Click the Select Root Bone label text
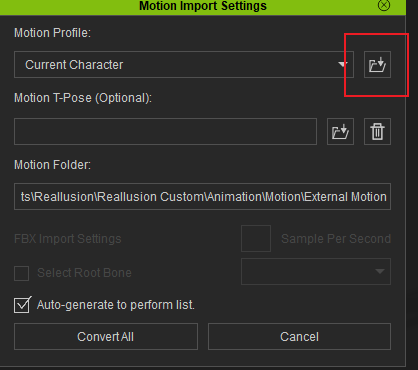This screenshot has width=418, height=370. (84, 273)
